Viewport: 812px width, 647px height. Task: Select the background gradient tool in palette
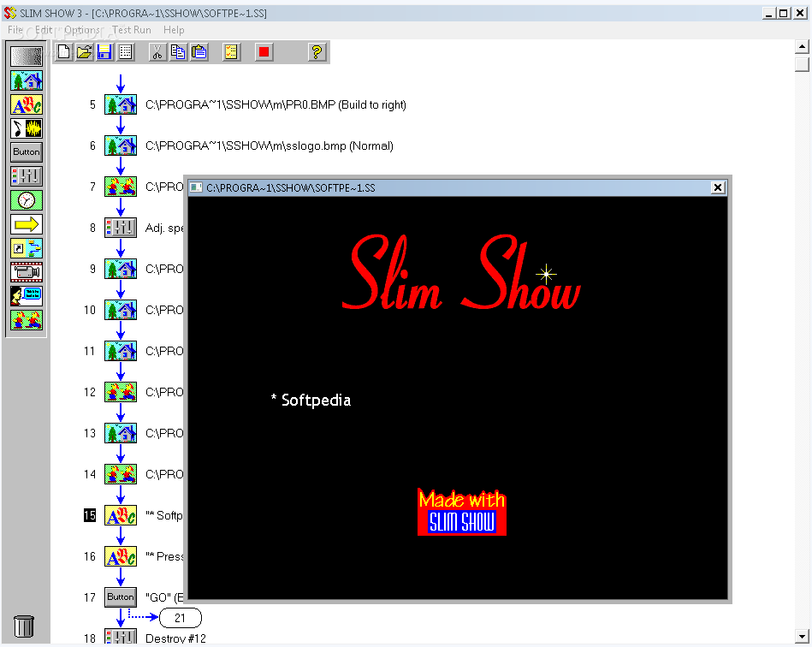(27, 56)
